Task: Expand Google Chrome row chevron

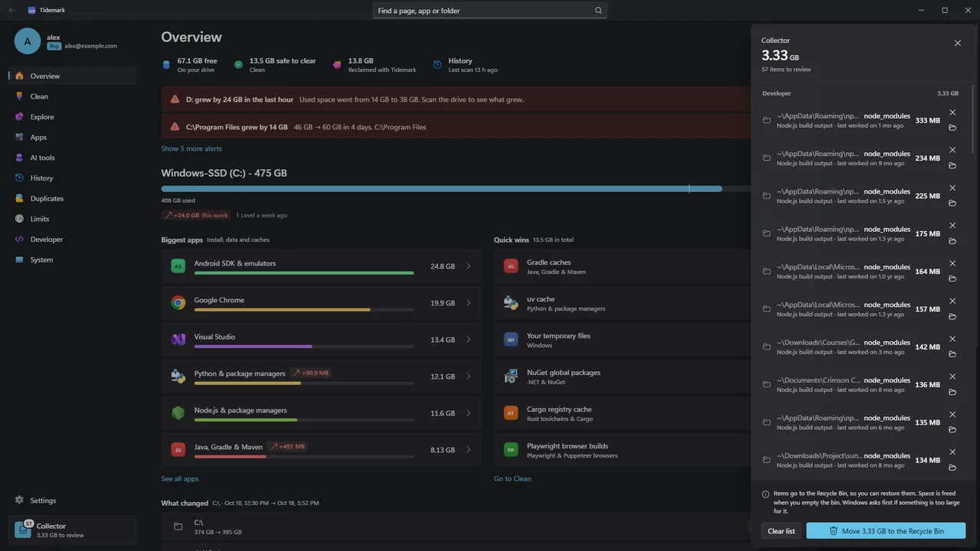Action: 469,303
